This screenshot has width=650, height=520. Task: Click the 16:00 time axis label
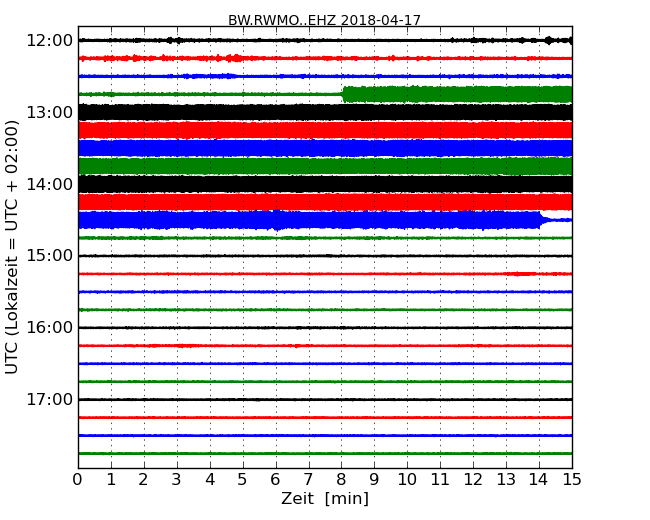(49, 328)
